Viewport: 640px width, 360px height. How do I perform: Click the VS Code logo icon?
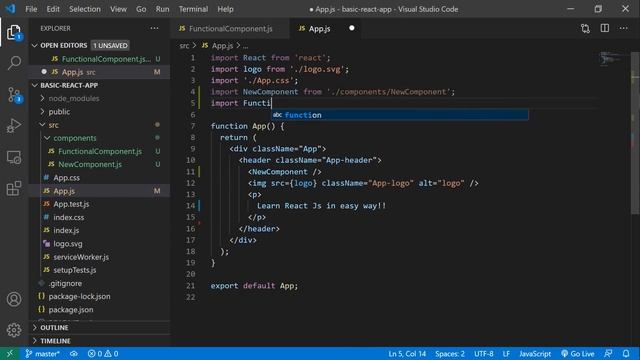point(10,9)
